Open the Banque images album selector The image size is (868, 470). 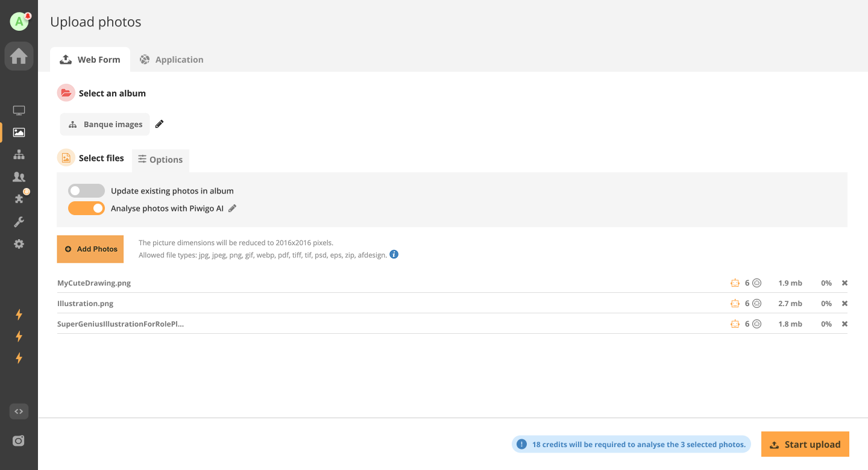pos(105,124)
